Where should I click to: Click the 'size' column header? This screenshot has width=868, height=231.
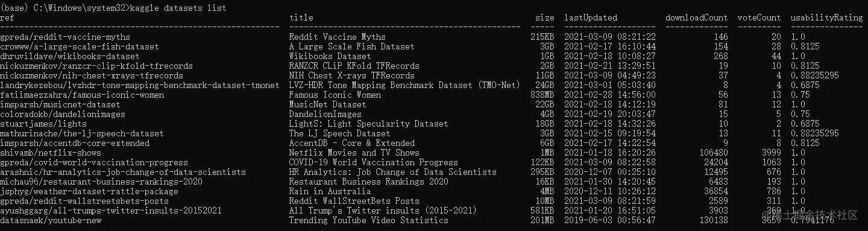point(545,17)
